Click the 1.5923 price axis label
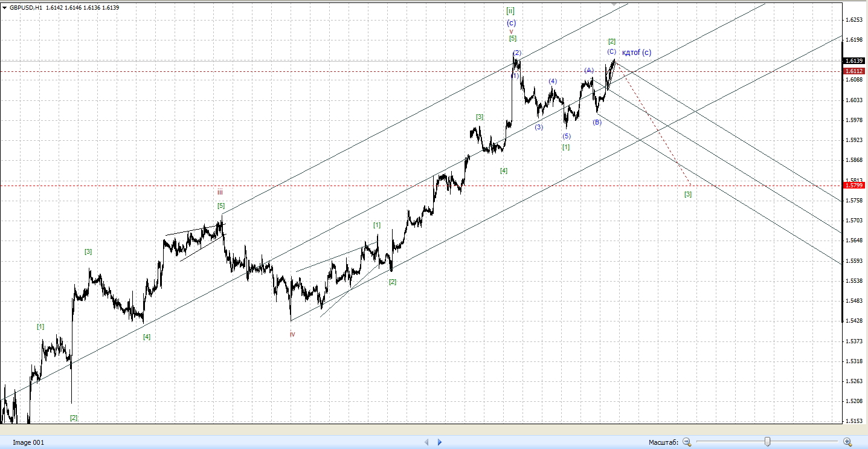Image resolution: width=868 pixels, height=449 pixels. [854, 140]
